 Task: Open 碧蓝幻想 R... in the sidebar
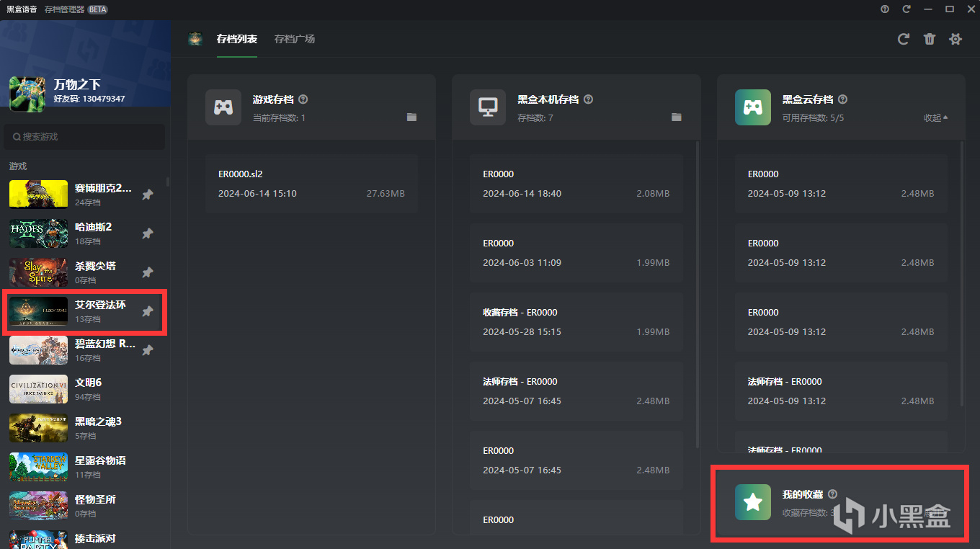[x=85, y=350]
